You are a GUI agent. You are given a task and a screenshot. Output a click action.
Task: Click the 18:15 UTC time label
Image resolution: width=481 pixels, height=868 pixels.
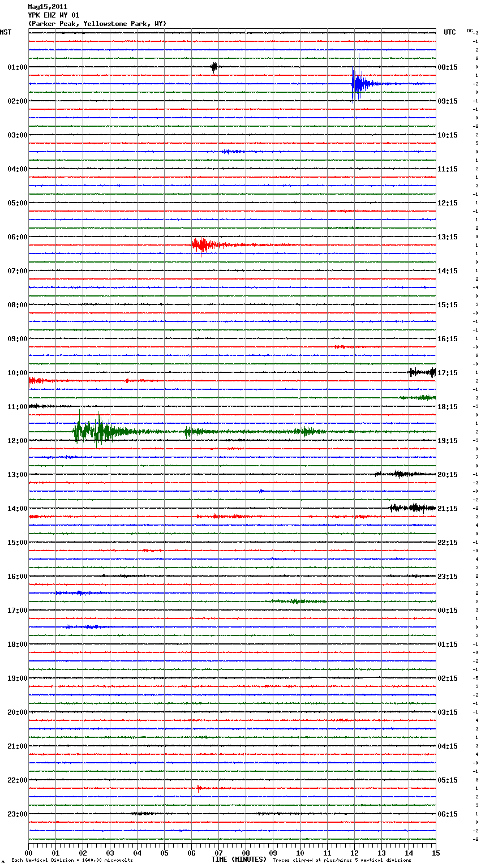coord(448,407)
